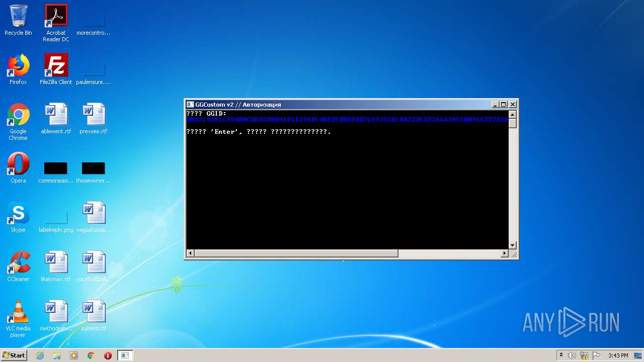Image resolution: width=644 pixels, height=362 pixels.
Task: Open Windows Media Player from taskbar
Action: (74, 355)
